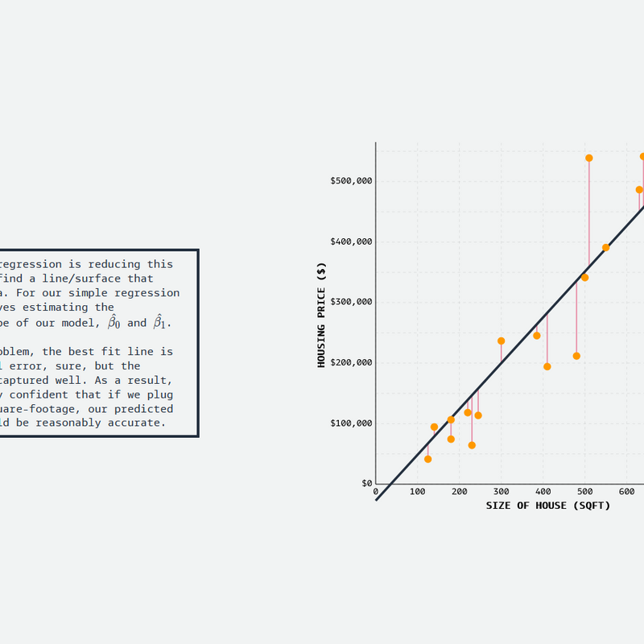
Task: Select the lowest data point near $40,000
Action: [428, 459]
